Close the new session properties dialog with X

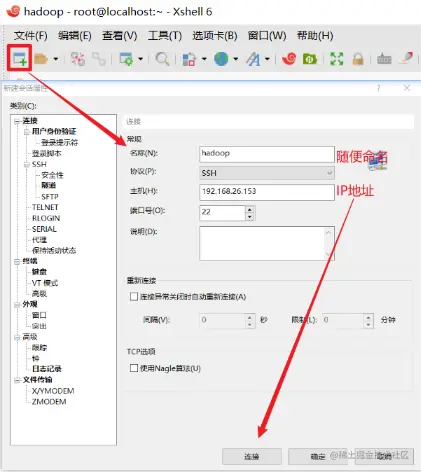point(407,88)
